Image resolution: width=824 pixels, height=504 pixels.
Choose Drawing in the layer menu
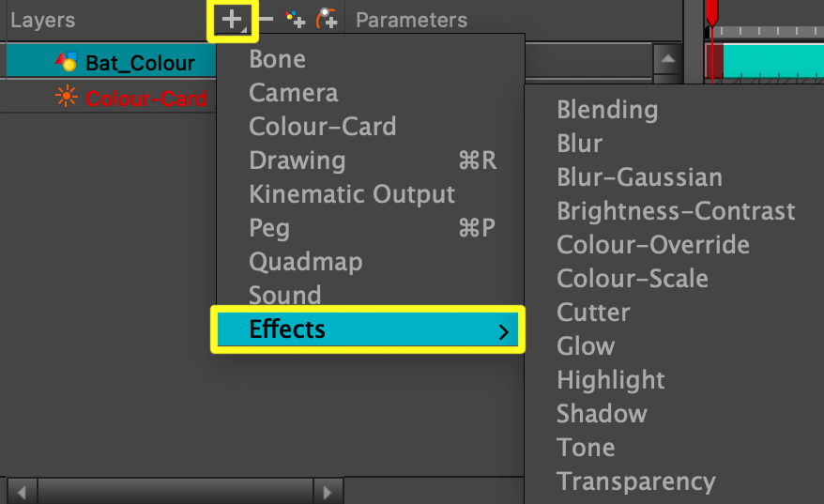point(297,160)
